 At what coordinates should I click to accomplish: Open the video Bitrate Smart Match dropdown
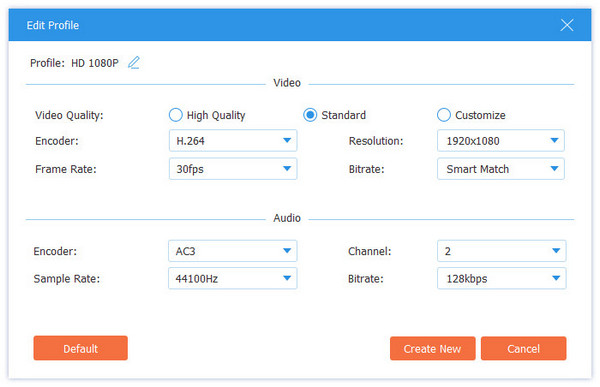coord(501,169)
